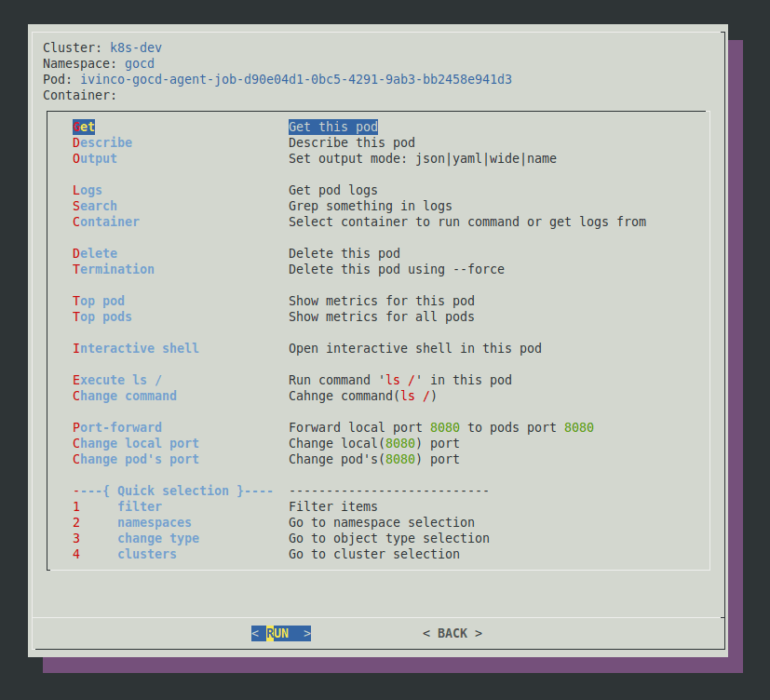The image size is (770, 700).
Task: Open the Logs entry
Action: click(88, 190)
